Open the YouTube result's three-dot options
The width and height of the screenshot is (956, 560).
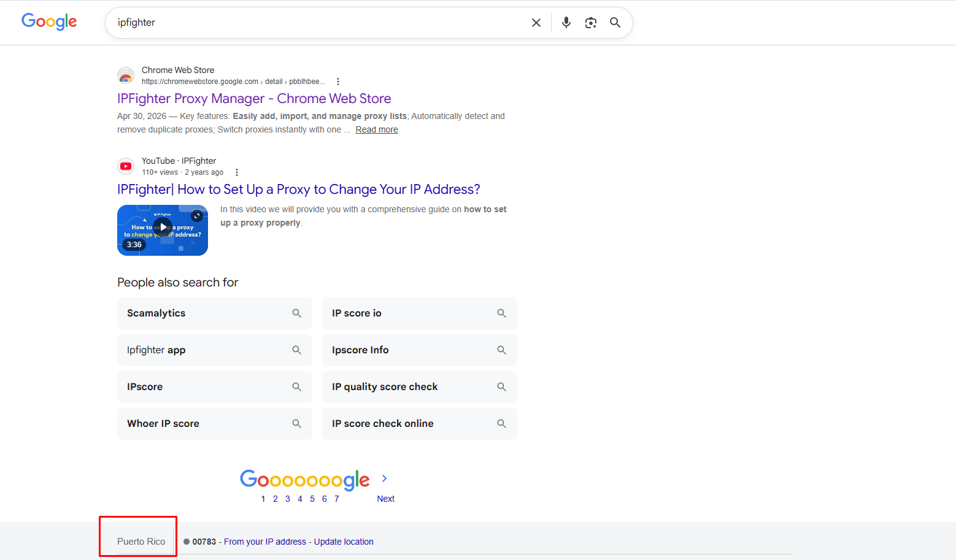pos(237,172)
